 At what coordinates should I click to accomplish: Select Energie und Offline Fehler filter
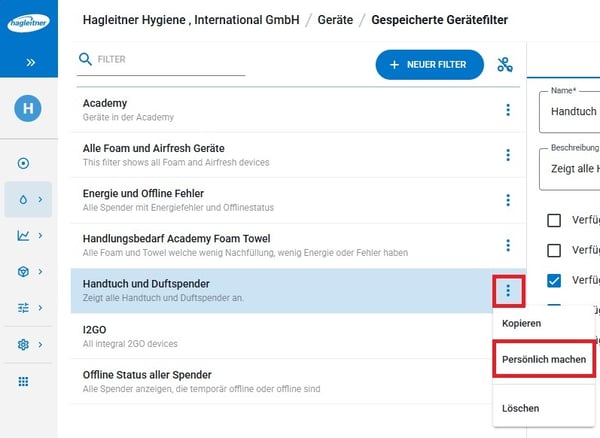(298, 200)
